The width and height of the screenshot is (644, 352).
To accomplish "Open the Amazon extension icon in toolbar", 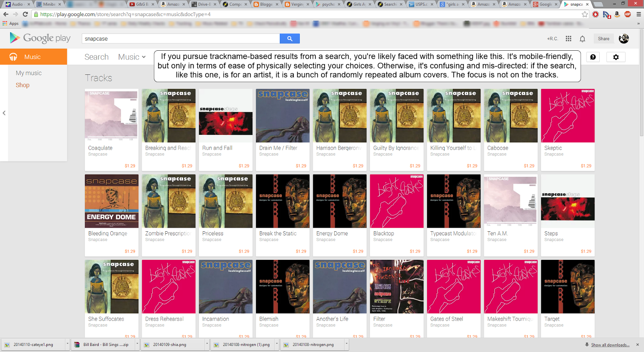I will 617,14.
